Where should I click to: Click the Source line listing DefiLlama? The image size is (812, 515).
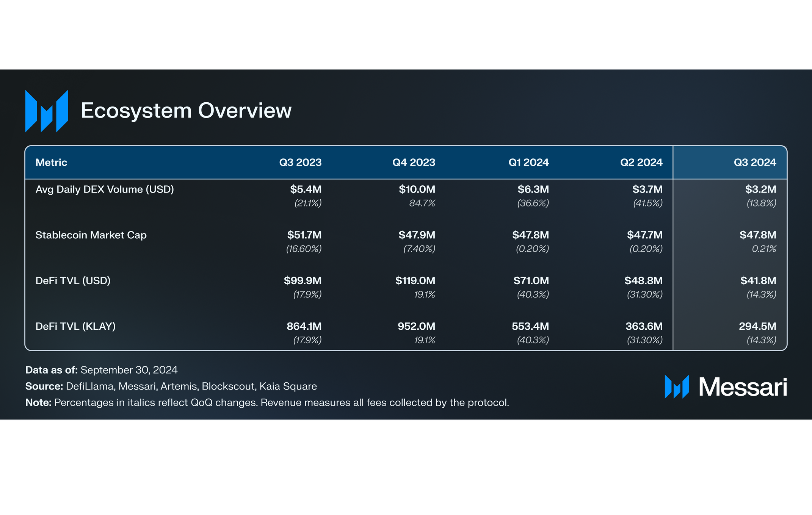[x=171, y=386]
